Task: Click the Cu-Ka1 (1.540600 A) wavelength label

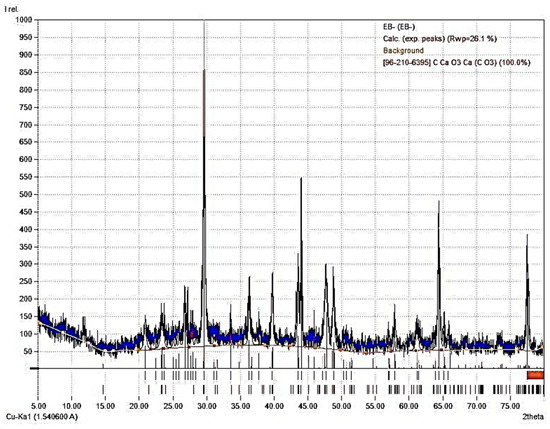Action: (x=42, y=417)
